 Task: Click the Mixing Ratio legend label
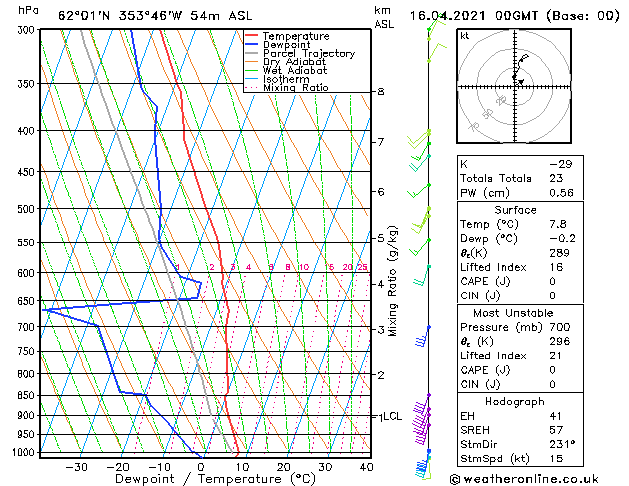296,87
